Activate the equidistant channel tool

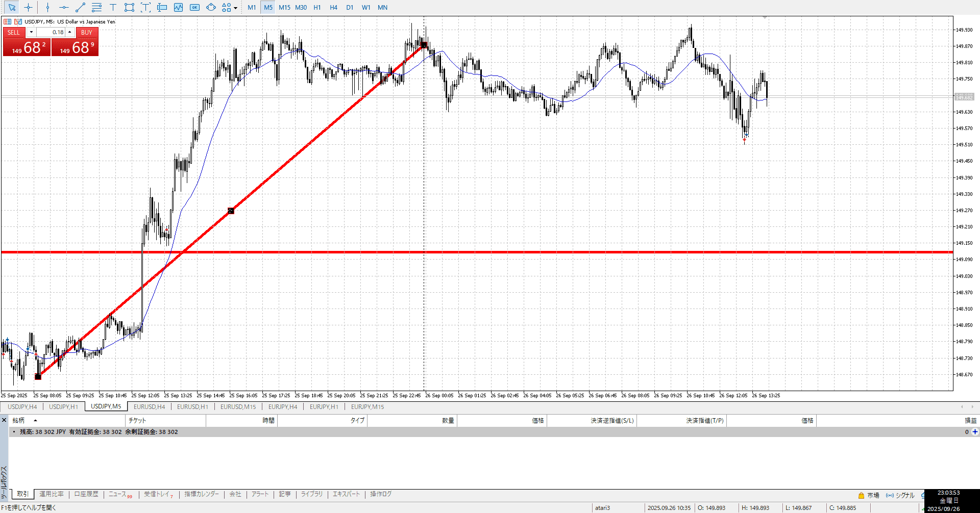(96, 8)
